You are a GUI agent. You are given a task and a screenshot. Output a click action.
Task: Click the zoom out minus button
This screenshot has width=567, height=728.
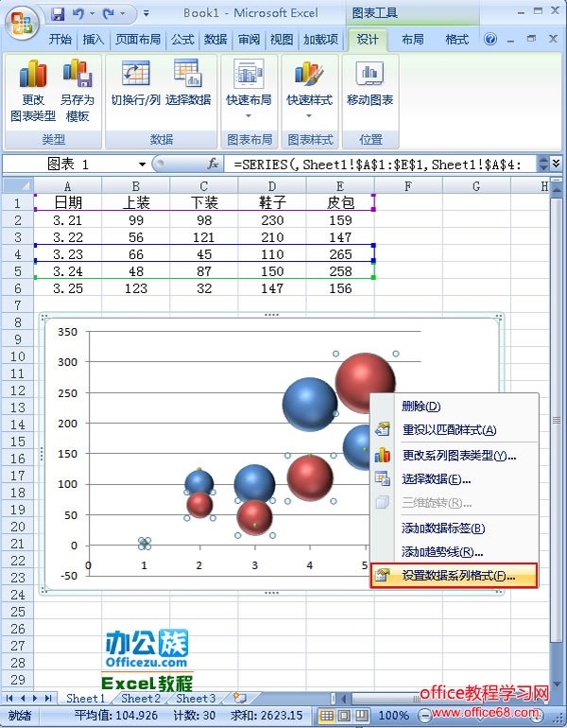(423, 716)
